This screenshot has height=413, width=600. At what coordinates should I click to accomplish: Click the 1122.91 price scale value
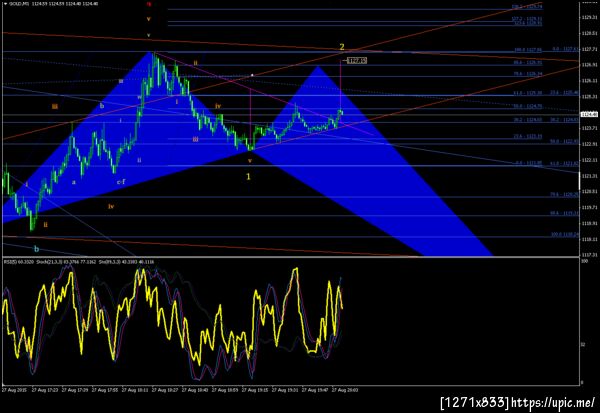tap(589, 144)
